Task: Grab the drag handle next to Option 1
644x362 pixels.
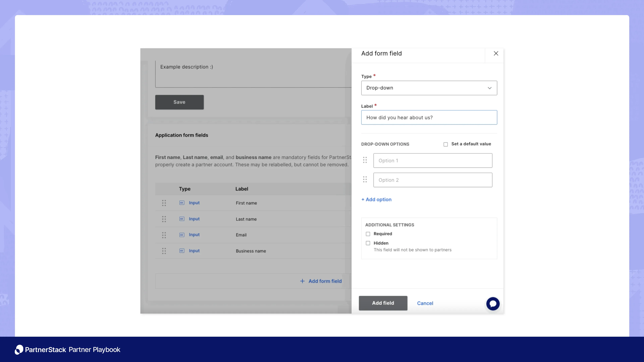Action: (x=365, y=160)
